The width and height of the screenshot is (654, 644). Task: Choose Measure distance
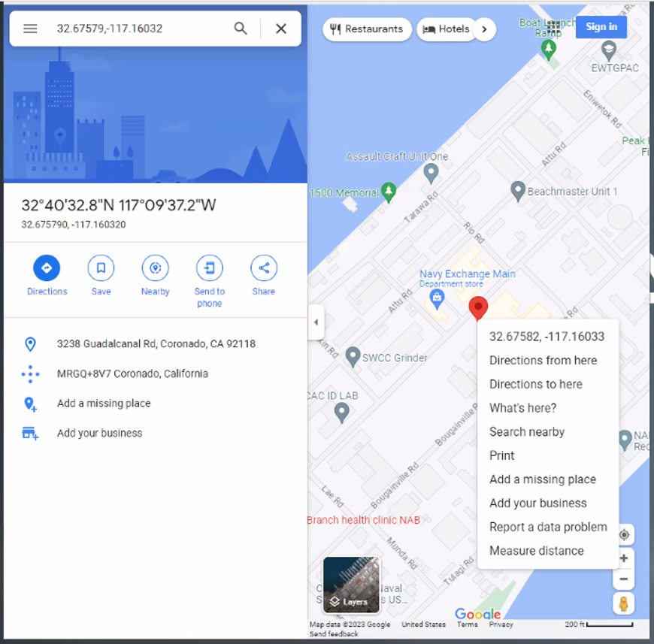(x=537, y=551)
